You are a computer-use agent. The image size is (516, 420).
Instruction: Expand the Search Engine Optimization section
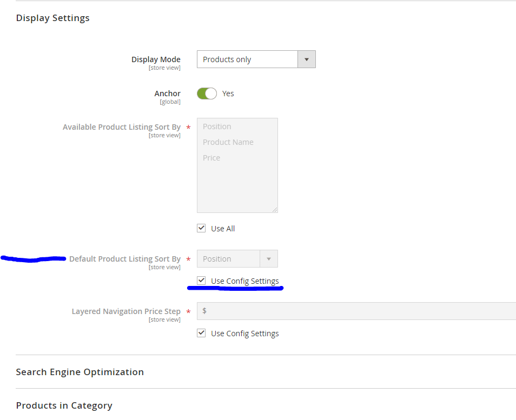(80, 372)
